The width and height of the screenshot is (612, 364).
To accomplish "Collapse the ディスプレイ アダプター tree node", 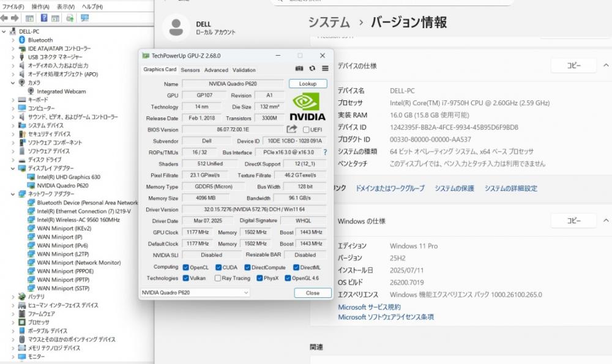I will tap(13, 168).
